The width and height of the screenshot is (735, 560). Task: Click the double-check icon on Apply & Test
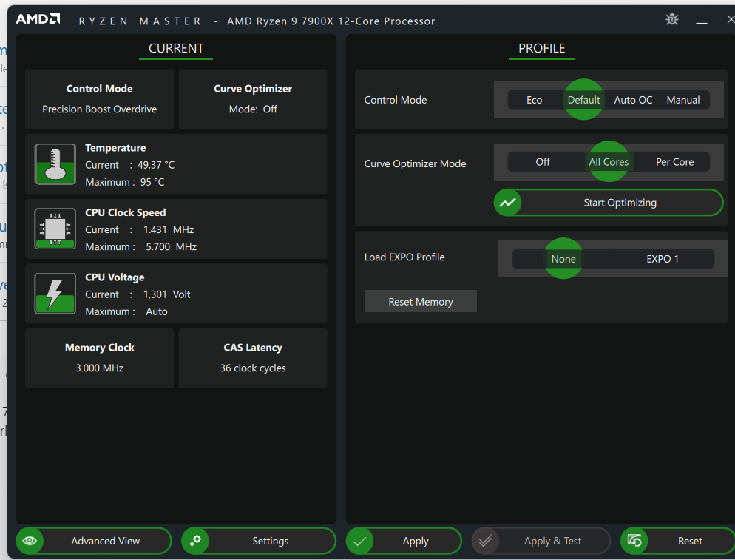(x=486, y=541)
